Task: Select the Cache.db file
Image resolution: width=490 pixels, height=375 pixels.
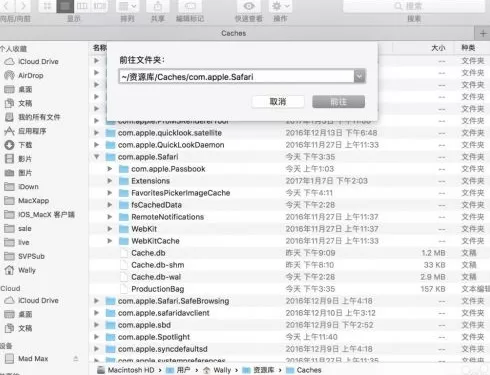Action: tap(289, 253)
